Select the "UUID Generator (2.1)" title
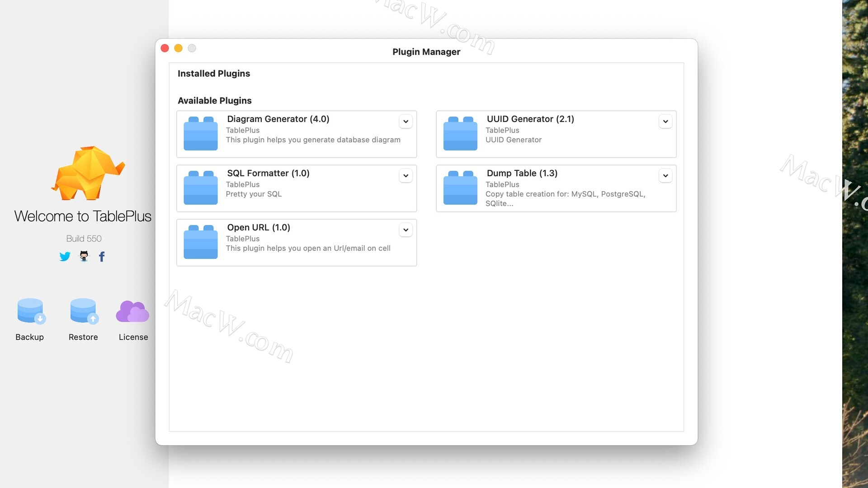The width and height of the screenshot is (868, 488). (530, 119)
